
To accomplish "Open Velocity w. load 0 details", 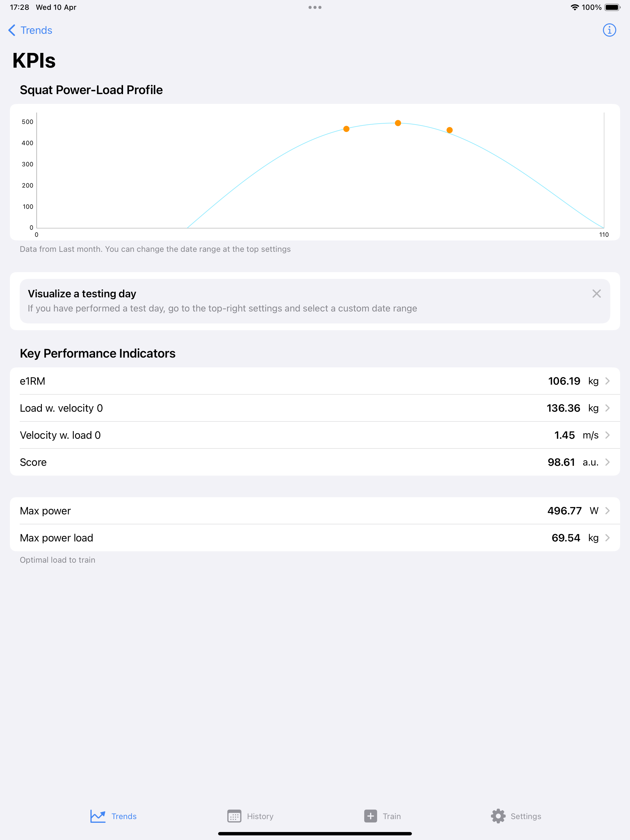I will [607, 435].
